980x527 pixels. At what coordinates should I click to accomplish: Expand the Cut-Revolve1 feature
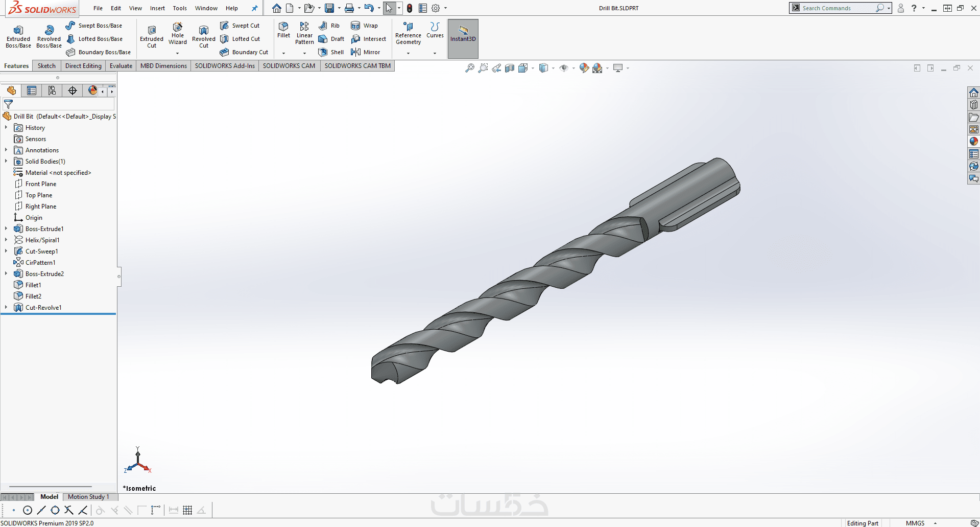(x=6, y=308)
